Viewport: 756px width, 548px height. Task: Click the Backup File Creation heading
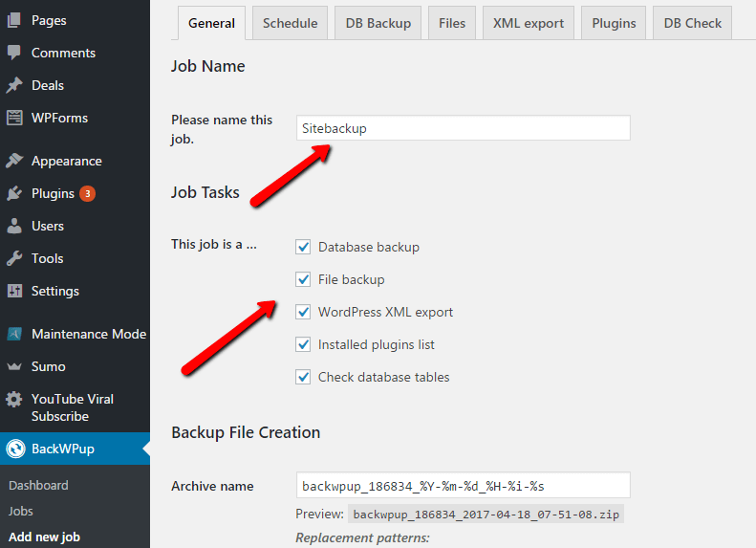tap(246, 432)
